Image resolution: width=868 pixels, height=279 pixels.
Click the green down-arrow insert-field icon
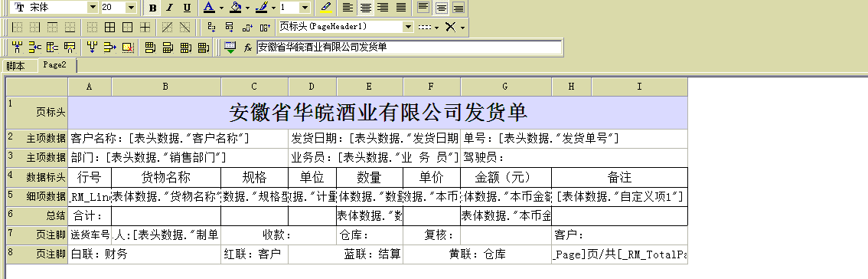coord(230,48)
